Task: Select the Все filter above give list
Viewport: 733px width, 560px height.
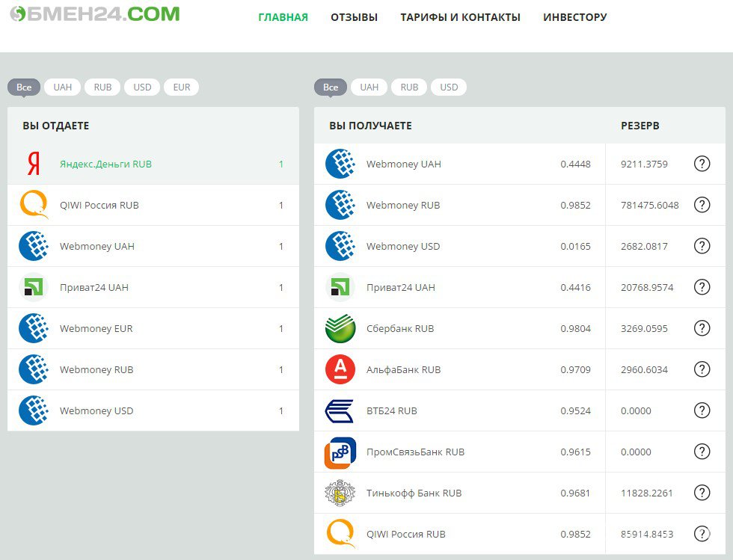Action: point(24,87)
